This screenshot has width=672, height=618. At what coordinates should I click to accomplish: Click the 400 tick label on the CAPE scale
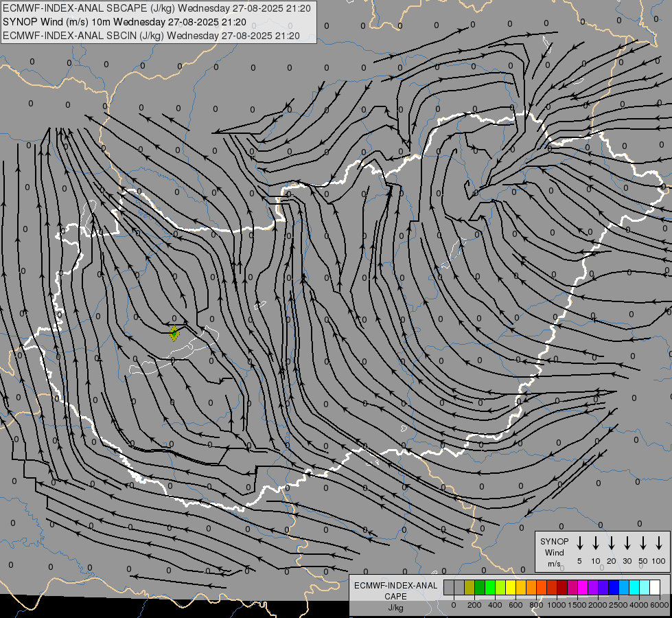pyautogui.click(x=495, y=605)
